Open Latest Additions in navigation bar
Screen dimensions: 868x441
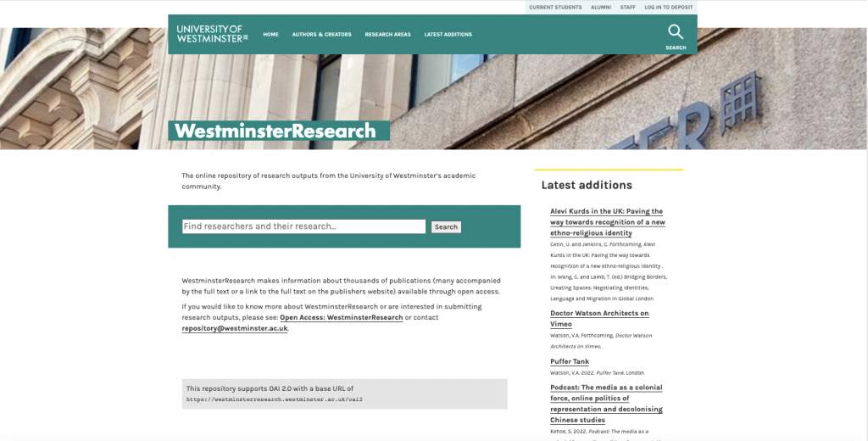tap(448, 35)
